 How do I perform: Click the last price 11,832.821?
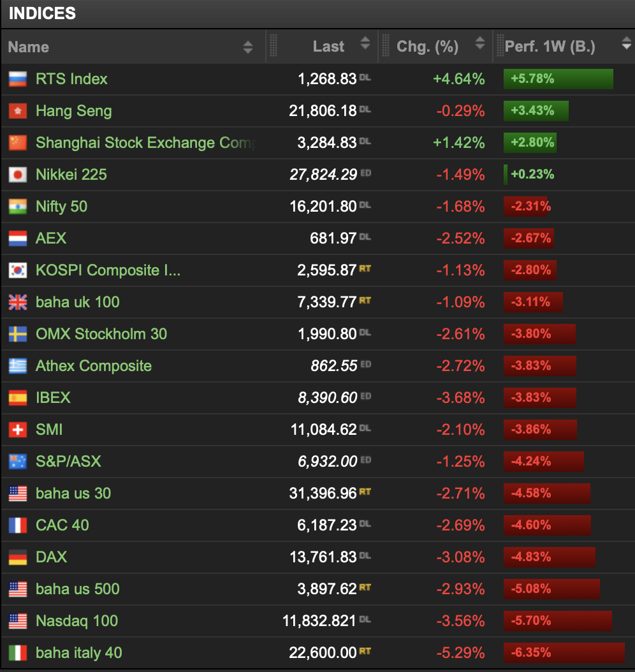[x=319, y=620]
